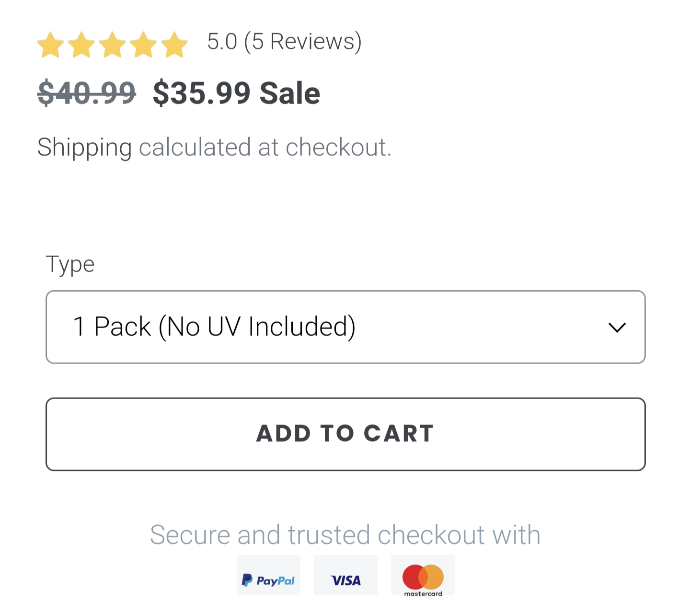Click the $35.99 Sale price

point(201,93)
